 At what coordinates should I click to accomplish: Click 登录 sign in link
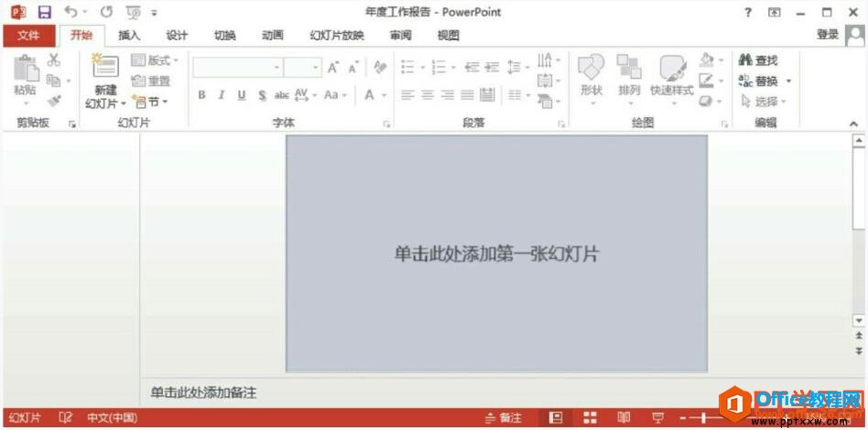tap(828, 35)
